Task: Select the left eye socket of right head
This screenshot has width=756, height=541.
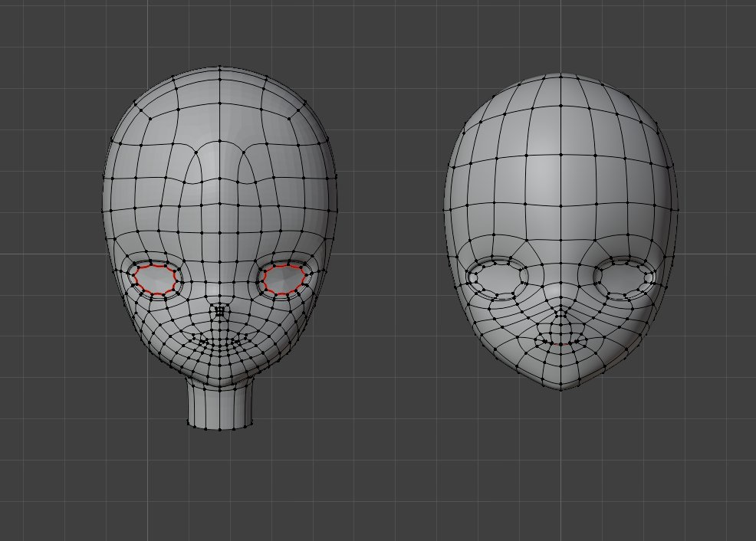Action: 497,277
